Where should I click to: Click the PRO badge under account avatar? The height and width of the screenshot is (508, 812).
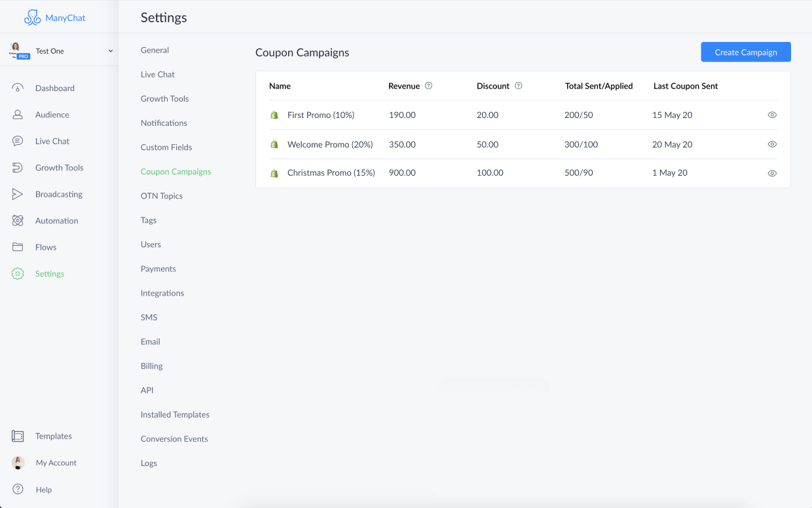[24, 57]
